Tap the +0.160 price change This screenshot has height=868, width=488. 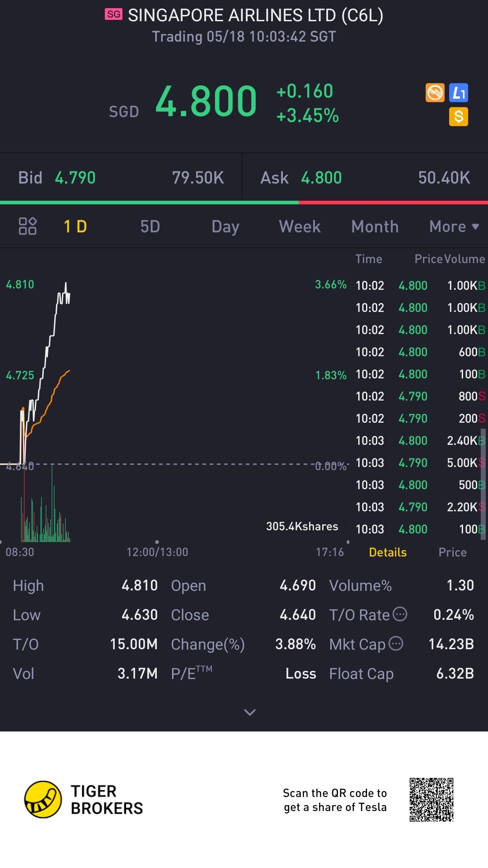click(305, 91)
